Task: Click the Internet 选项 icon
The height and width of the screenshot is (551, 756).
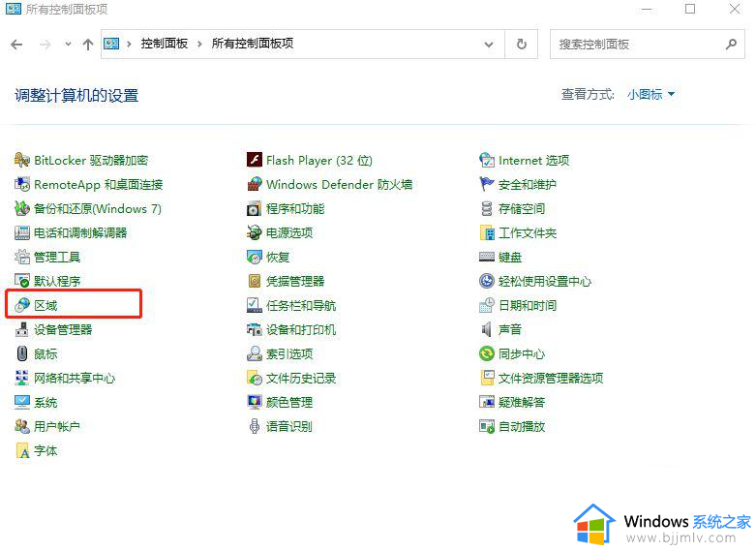Action: [487, 160]
